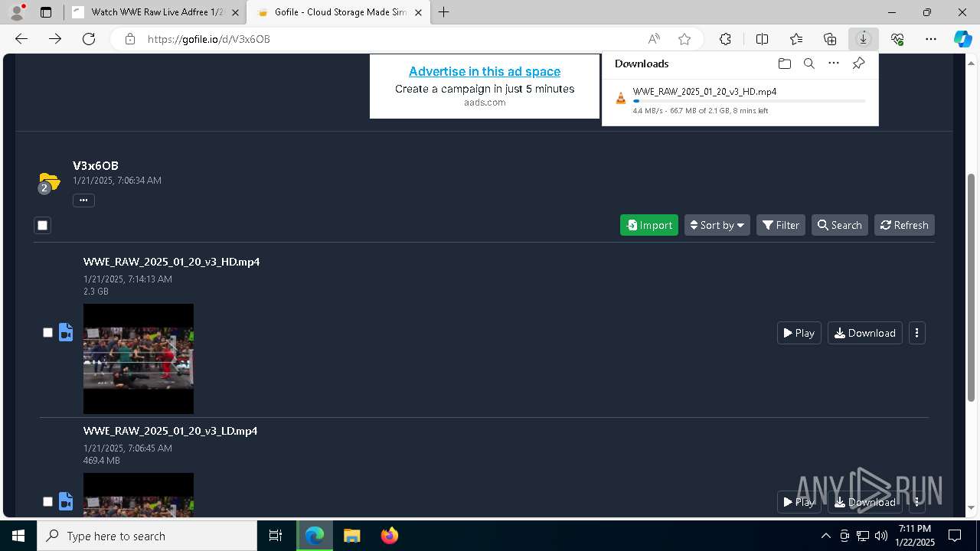
Task: Click video file icon for LD.mp4
Action: 66,501
